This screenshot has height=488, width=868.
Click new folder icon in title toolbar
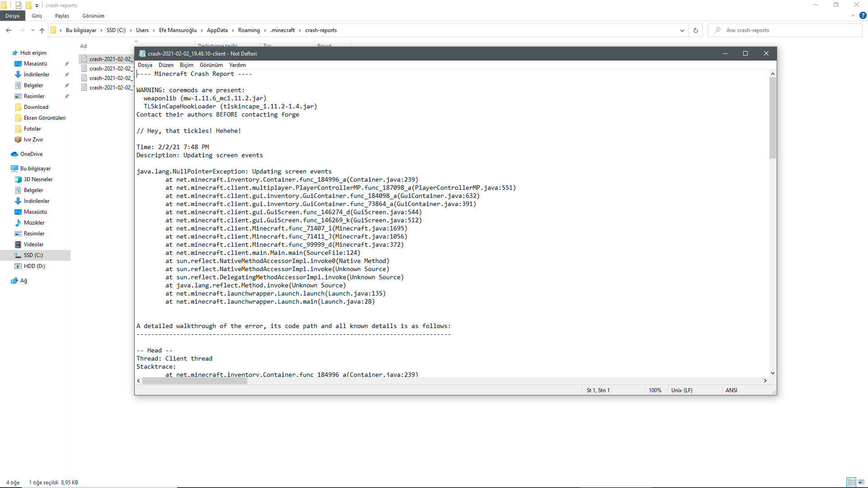click(x=28, y=5)
